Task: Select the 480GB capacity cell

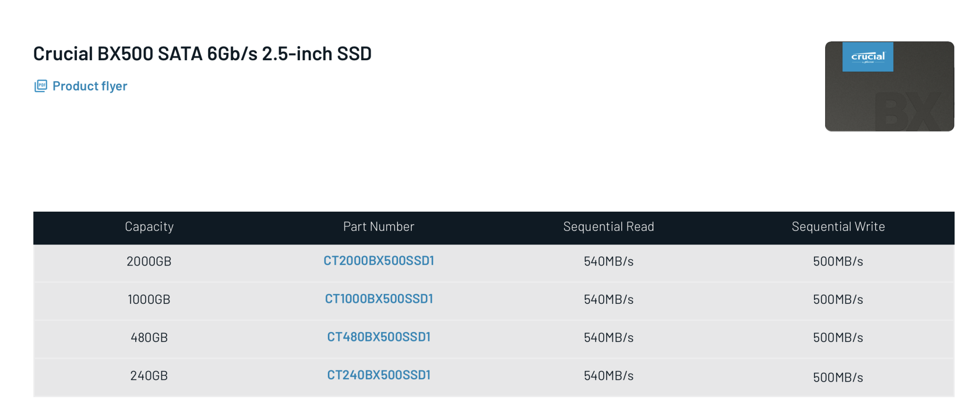Action: tap(149, 338)
